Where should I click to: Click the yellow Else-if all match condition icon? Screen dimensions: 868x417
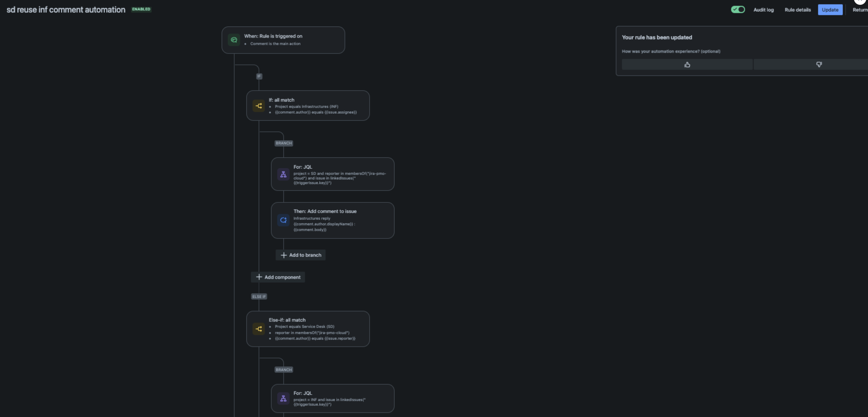(x=259, y=329)
